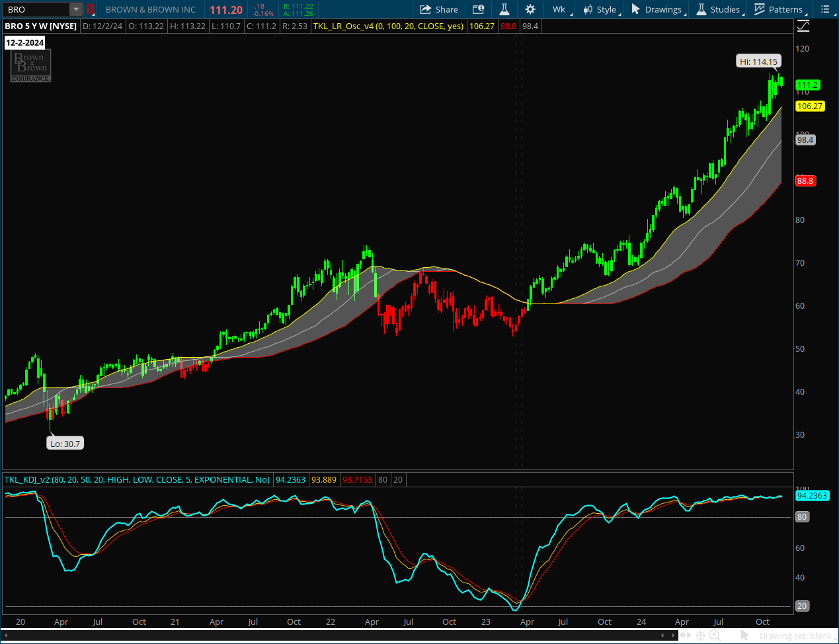Open the symbol selector dropdown arrow
This screenshot has width=839, height=644.
tap(76, 9)
